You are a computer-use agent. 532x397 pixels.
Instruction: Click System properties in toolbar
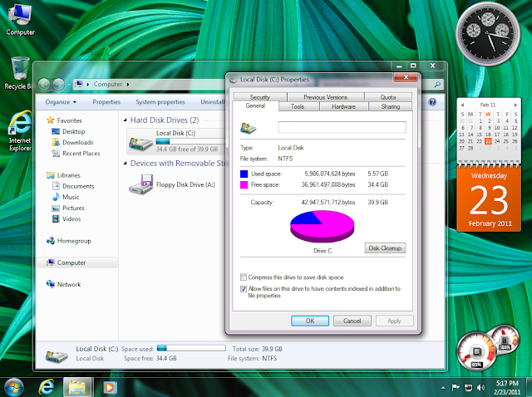(160, 101)
